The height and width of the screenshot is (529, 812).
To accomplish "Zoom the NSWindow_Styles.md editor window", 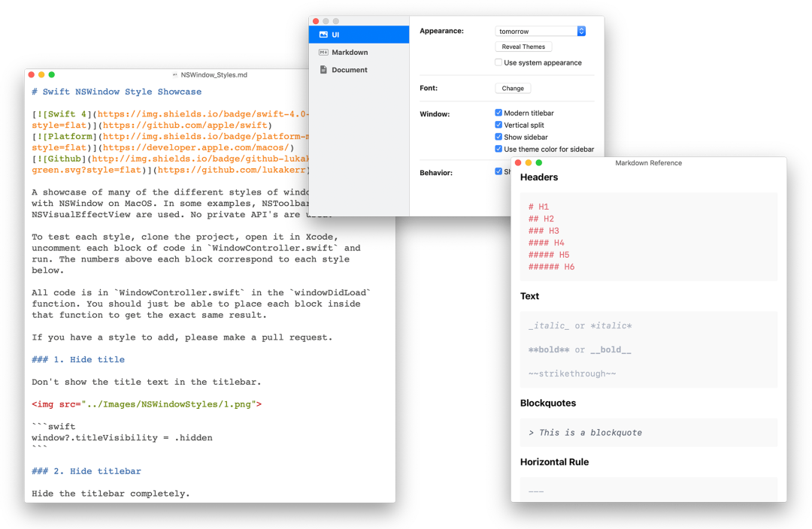I will click(x=52, y=75).
